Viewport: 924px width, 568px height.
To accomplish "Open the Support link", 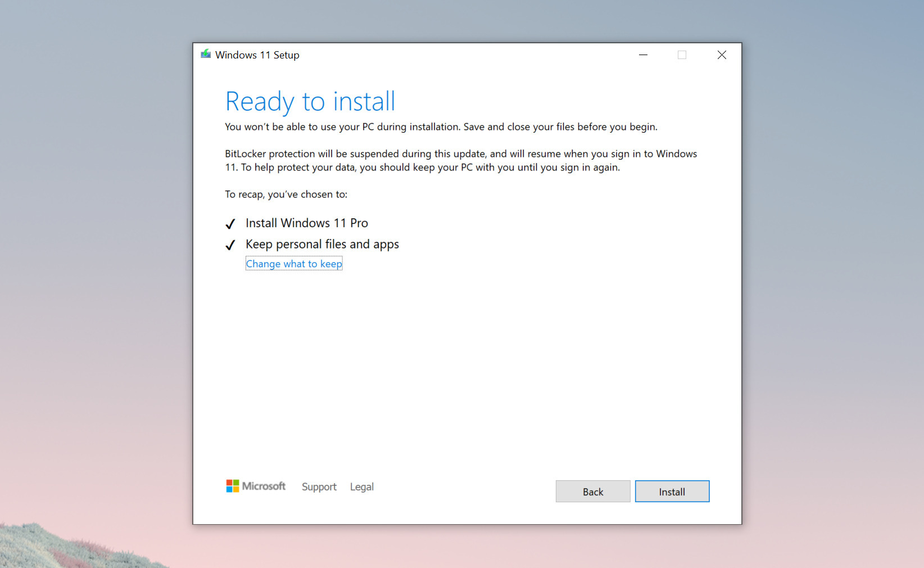I will pyautogui.click(x=319, y=486).
